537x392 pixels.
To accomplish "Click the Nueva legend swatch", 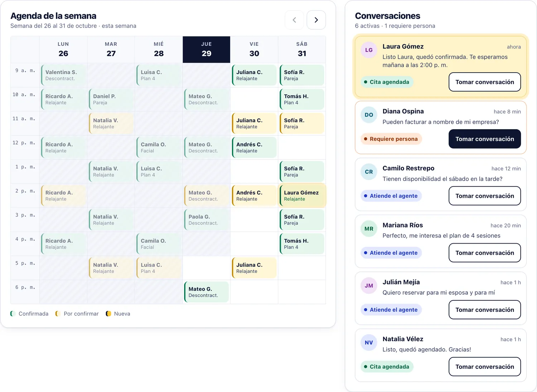I will pos(108,314).
